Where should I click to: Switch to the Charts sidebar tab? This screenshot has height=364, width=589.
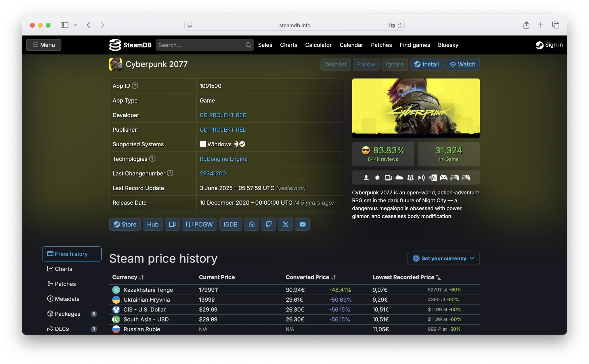pos(63,269)
